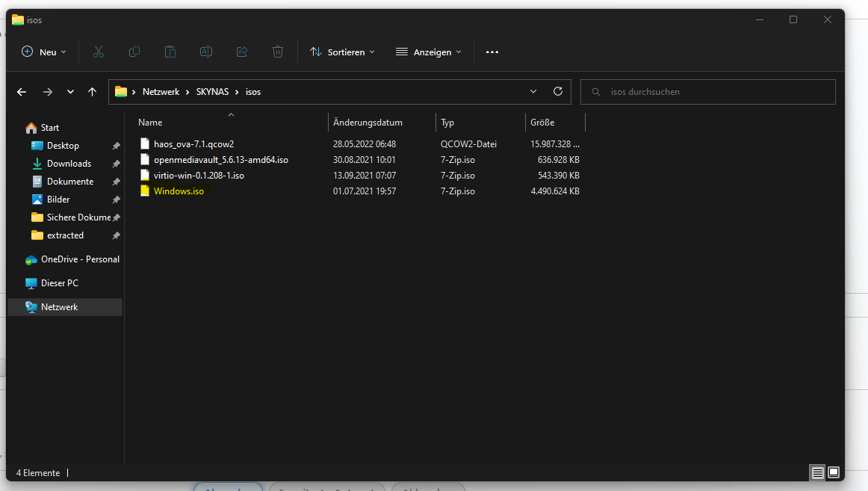Click the haos_ova-7.1.qcow2 file icon
Viewport: 868px width, 491px height.
145,144
